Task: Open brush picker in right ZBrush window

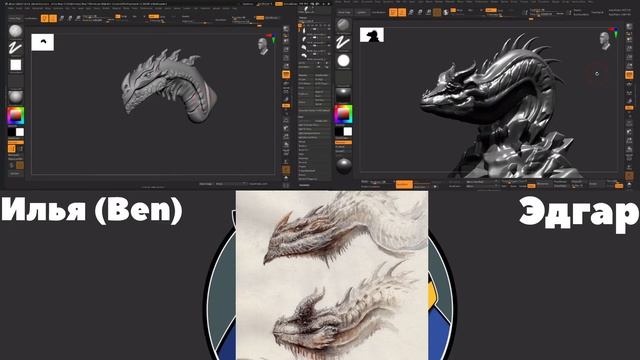Action: click(343, 25)
